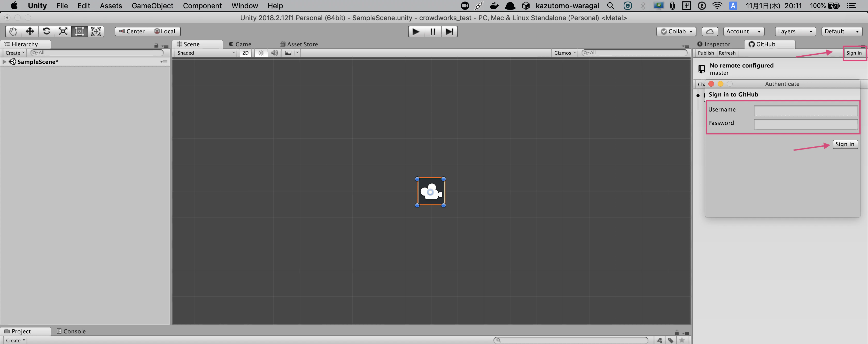
Task: Click Publish in the GitHub panel
Action: pos(706,53)
